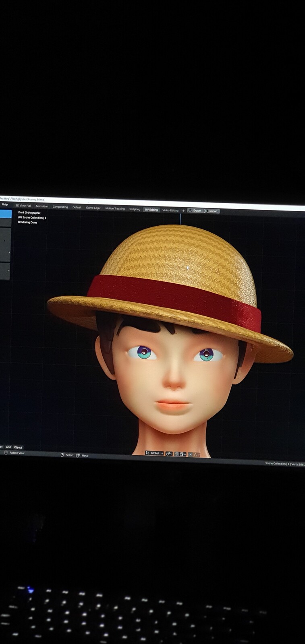305x644 pixels.
Task: Switch to the 3D View Full workspace tab
Action: click(x=23, y=206)
